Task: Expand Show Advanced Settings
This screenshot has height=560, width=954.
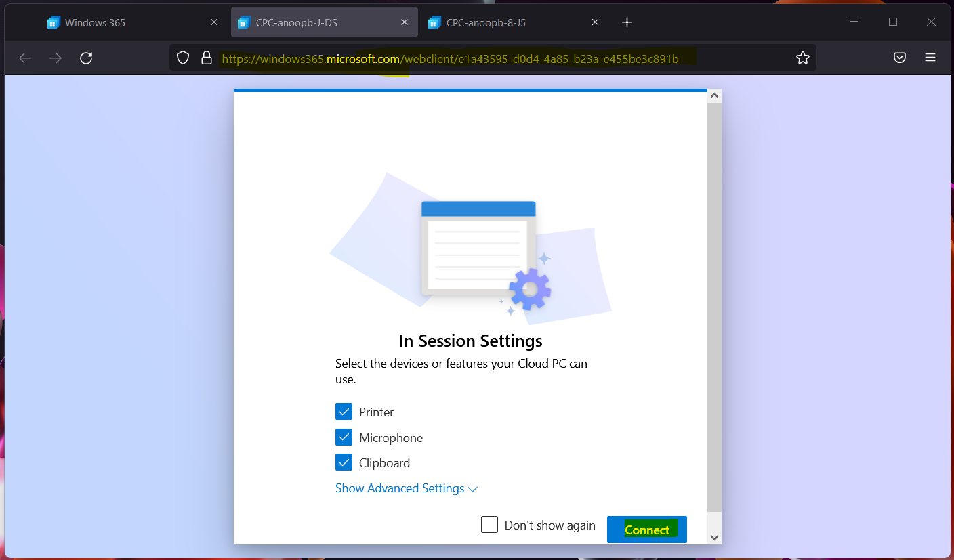Action: click(x=407, y=488)
